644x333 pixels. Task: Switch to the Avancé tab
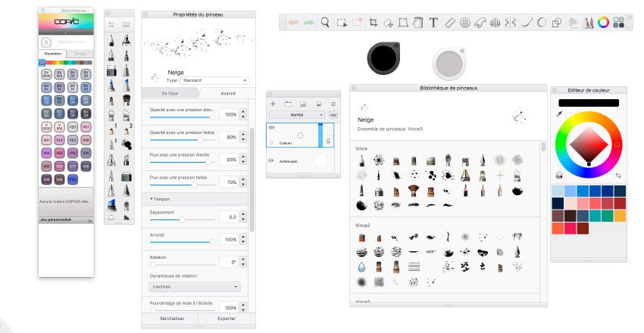(x=227, y=94)
